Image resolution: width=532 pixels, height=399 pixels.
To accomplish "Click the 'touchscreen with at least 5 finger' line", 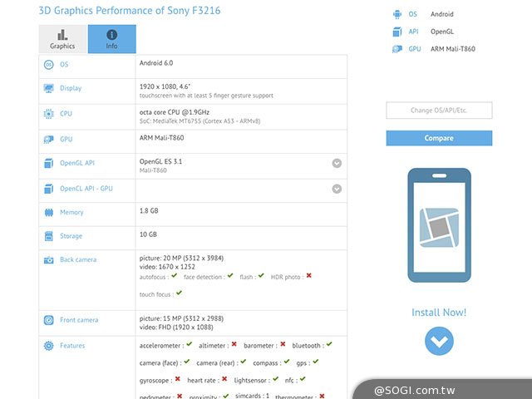I will pos(206,96).
